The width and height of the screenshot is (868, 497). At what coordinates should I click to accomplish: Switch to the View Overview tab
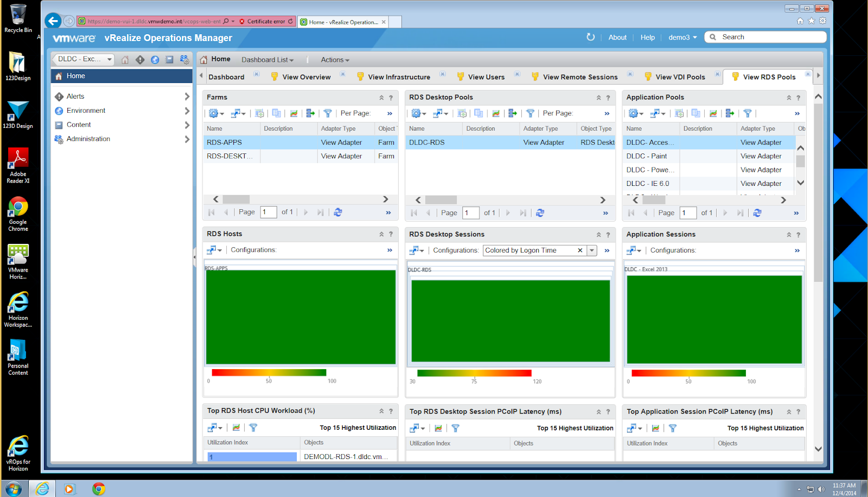306,77
